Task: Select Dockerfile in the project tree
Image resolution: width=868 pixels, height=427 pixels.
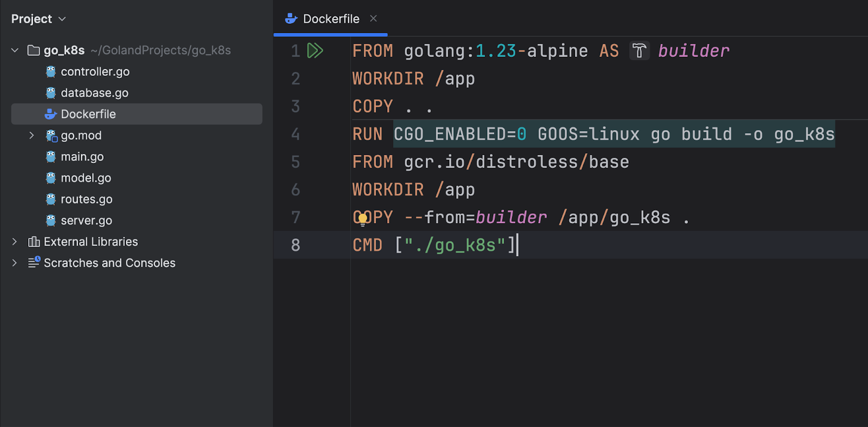Action: click(x=137, y=114)
